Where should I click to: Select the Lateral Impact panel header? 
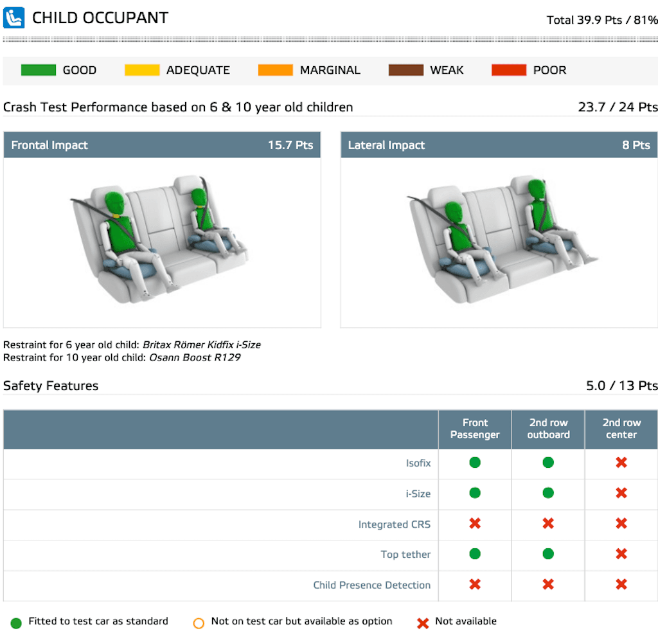[x=499, y=145]
